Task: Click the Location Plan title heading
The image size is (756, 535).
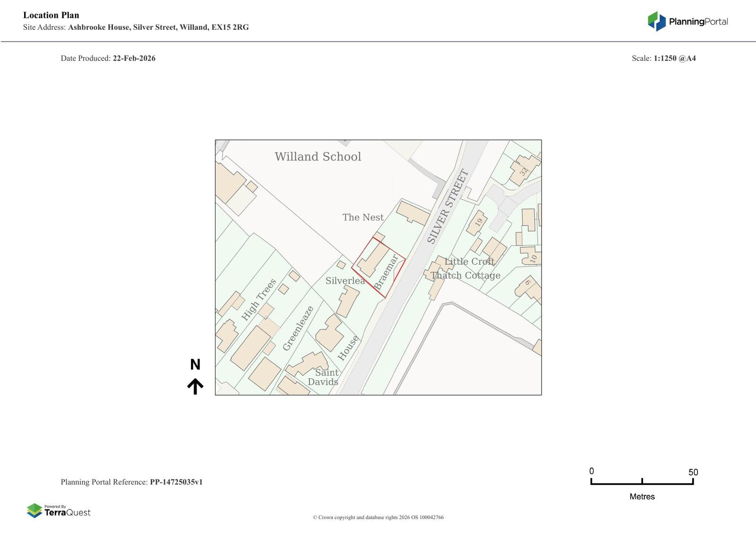Action: click(51, 15)
